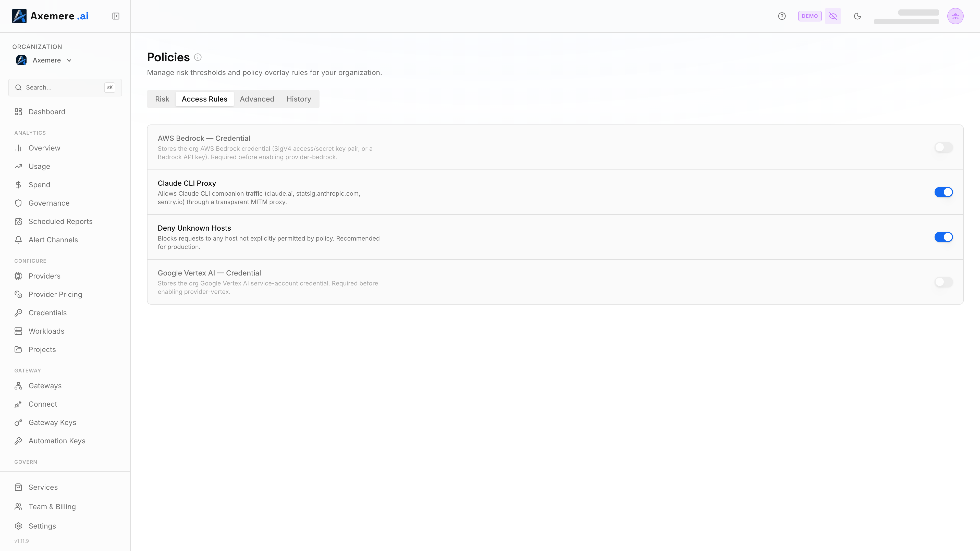
Task: Toggle the hidden-eye privacy icon
Action: [833, 16]
